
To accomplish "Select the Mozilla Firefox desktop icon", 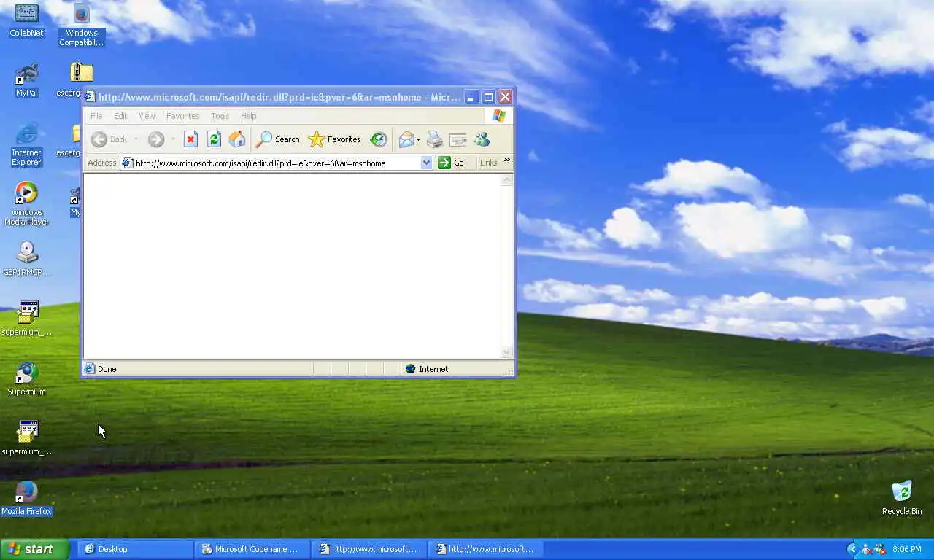I will [x=26, y=499].
